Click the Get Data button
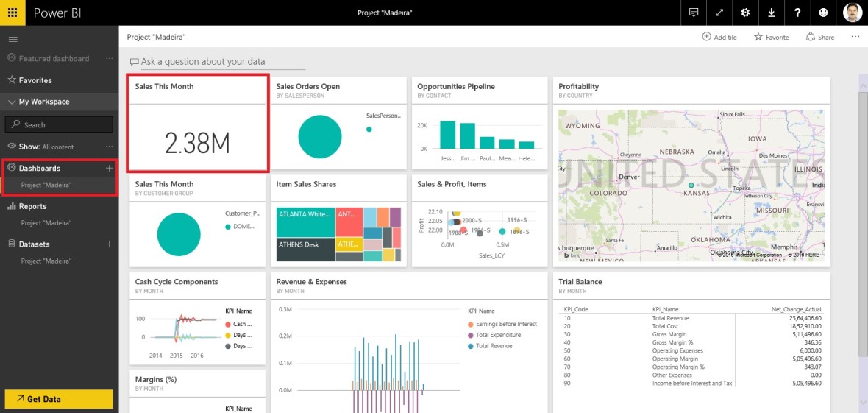This screenshot has height=413, width=868. pyautogui.click(x=59, y=399)
